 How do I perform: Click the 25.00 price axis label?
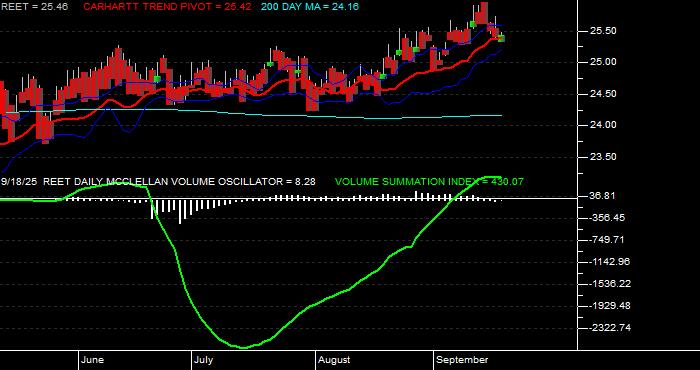pyautogui.click(x=604, y=62)
